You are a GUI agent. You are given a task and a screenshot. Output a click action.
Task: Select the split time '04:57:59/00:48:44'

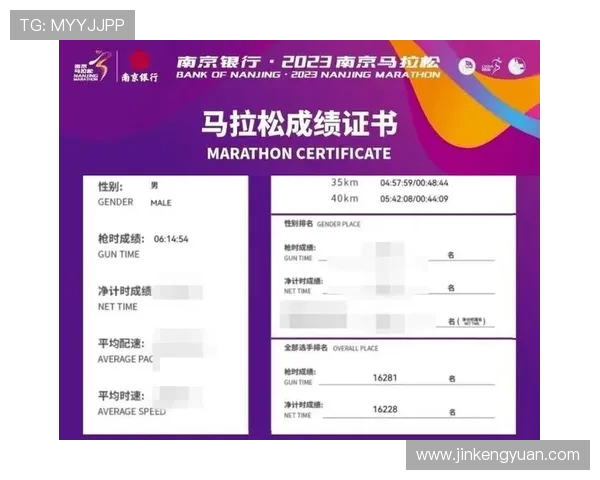(x=414, y=183)
